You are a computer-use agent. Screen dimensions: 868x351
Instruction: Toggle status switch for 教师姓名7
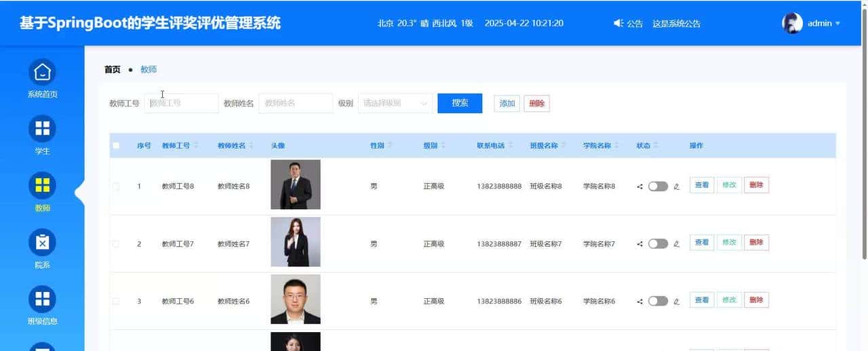(x=658, y=244)
